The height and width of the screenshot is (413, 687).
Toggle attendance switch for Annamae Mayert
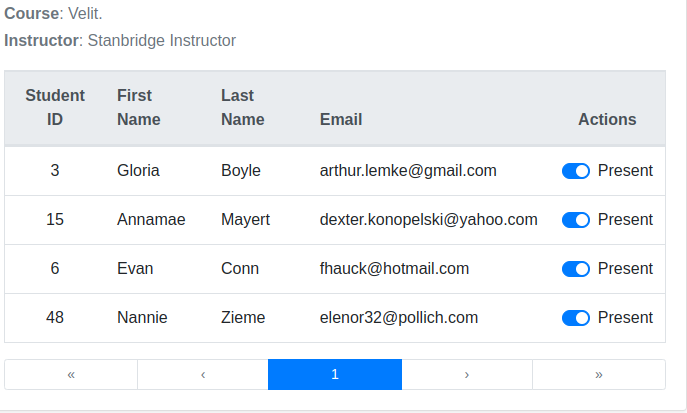(576, 220)
